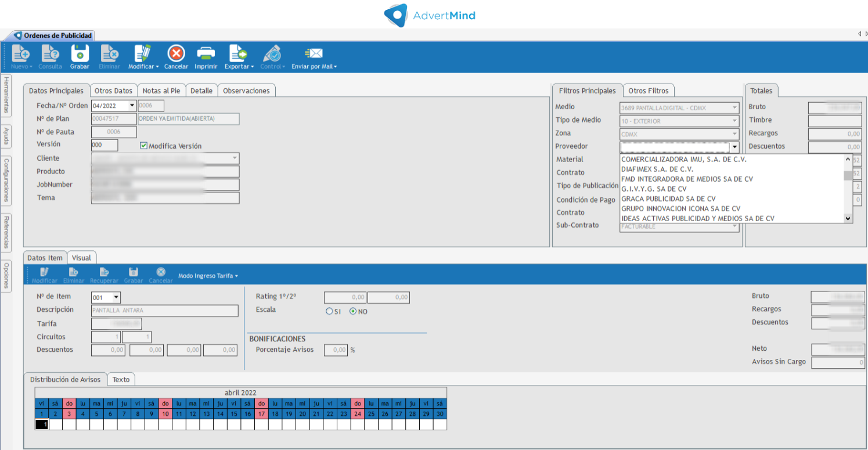Select IDEAS ACTIVAS PUBLICIDAD Y MEDIOS SA DE CV

point(732,218)
